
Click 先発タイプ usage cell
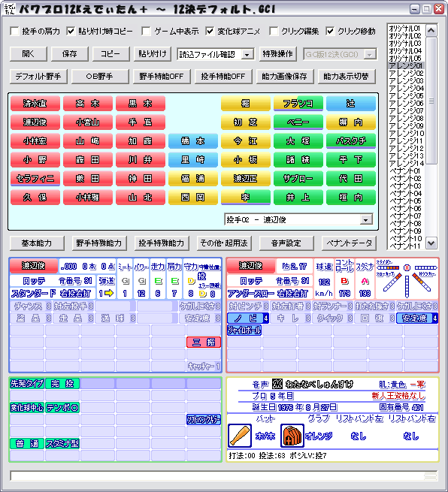(27, 383)
